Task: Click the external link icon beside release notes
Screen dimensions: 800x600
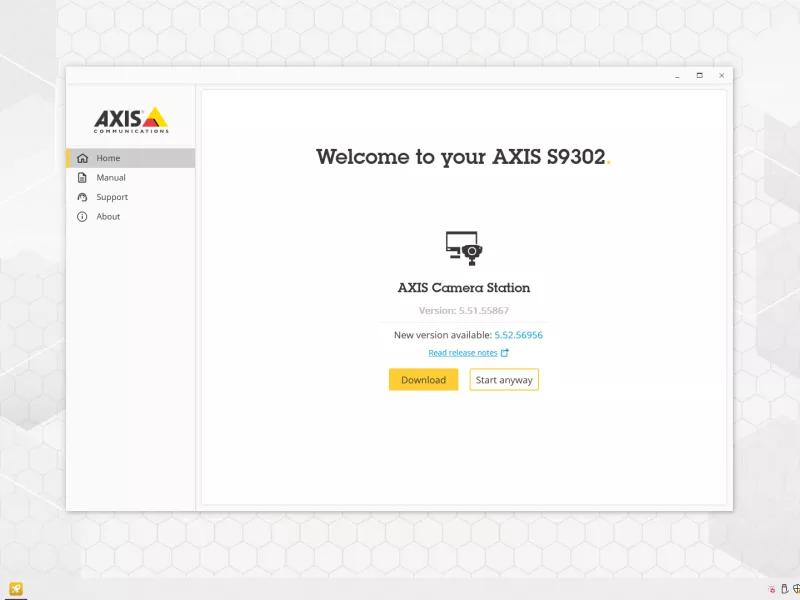Action: pyautogui.click(x=505, y=353)
